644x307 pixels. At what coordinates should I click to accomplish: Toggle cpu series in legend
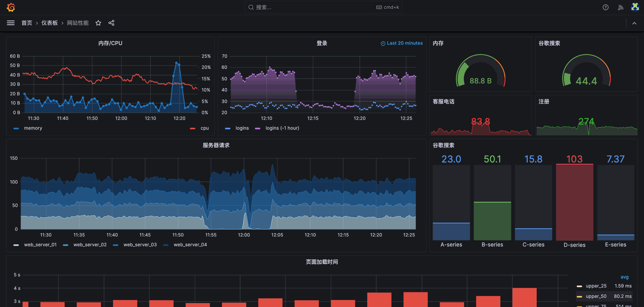(204, 128)
